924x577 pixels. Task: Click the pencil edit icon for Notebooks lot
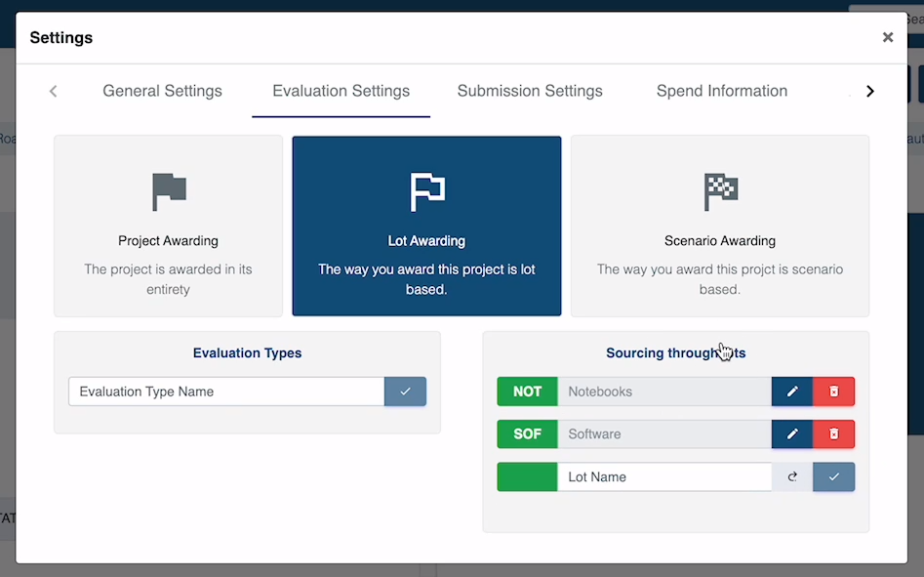(x=791, y=392)
